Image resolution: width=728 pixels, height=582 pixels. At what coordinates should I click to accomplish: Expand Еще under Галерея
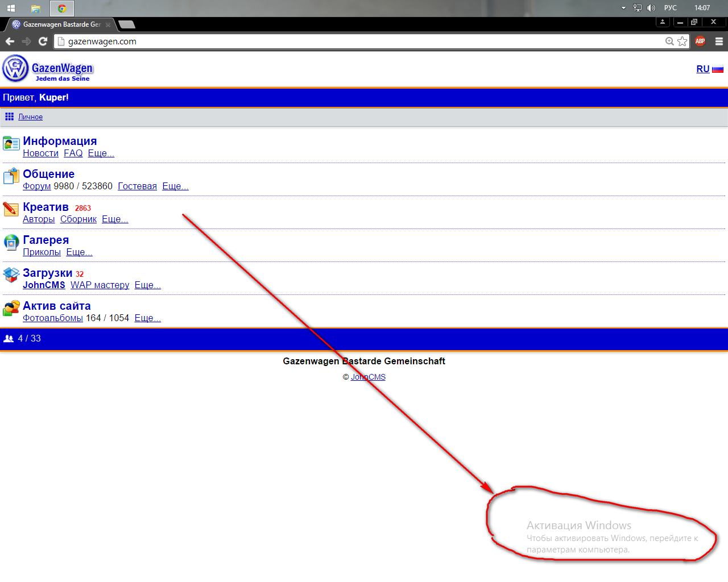point(79,252)
